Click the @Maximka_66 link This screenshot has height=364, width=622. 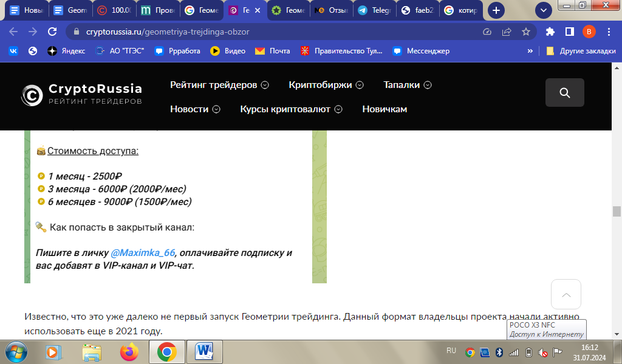[143, 253]
